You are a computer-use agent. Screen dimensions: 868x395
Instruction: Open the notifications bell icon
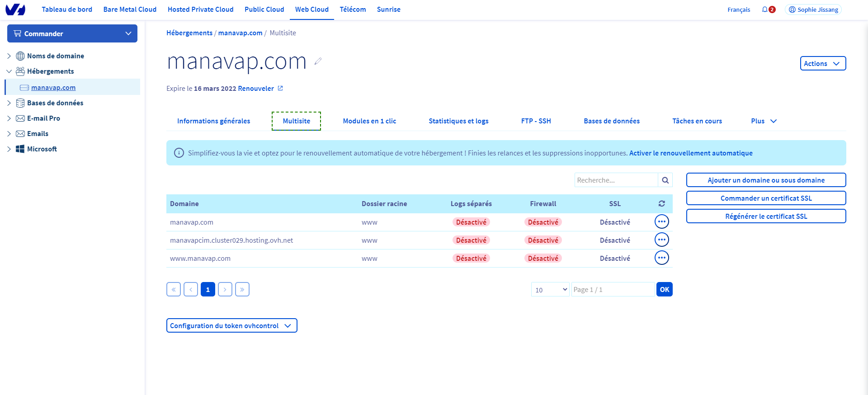(x=765, y=9)
